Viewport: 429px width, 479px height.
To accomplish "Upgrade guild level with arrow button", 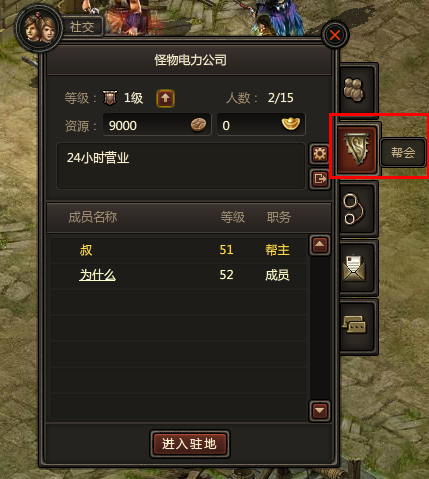I will [165, 98].
